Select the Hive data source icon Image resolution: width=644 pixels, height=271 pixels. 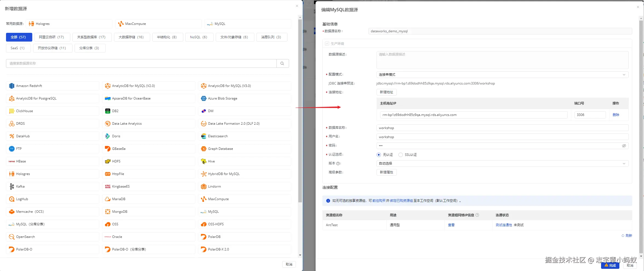(x=203, y=161)
